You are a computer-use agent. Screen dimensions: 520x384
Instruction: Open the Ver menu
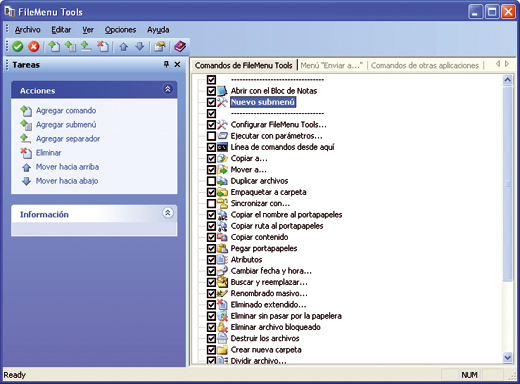click(x=88, y=30)
